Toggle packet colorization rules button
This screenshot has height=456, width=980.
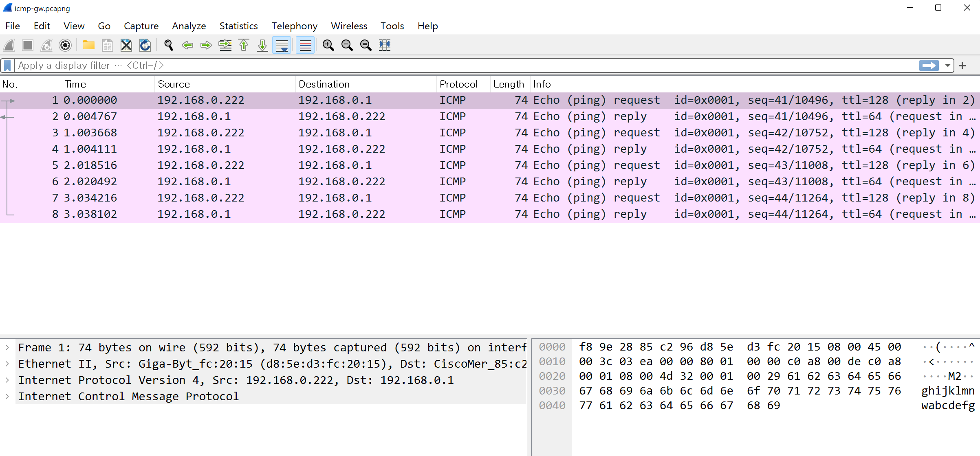[305, 45]
